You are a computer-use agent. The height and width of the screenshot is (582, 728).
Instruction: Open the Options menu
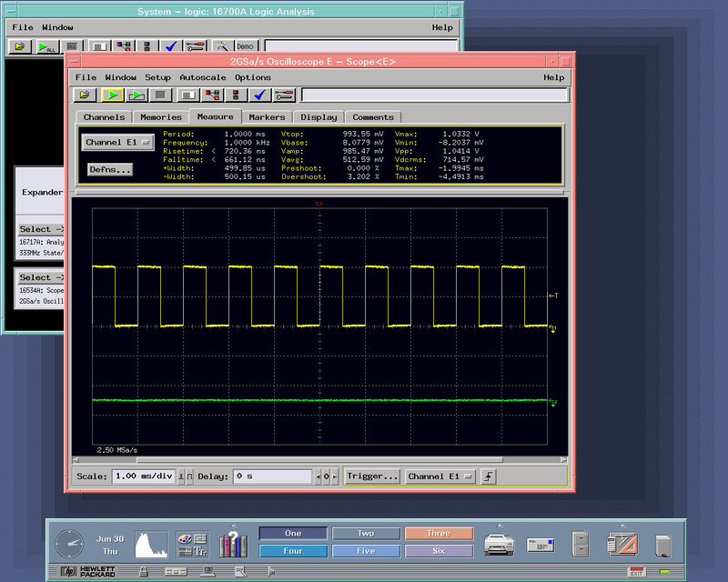pyautogui.click(x=253, y=77)
